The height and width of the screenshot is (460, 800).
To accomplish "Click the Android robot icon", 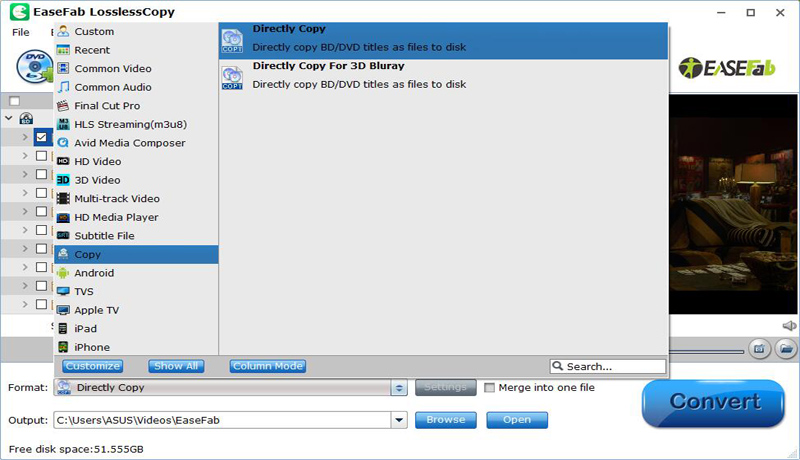I will pyautogui.click(x=63, y=273).
